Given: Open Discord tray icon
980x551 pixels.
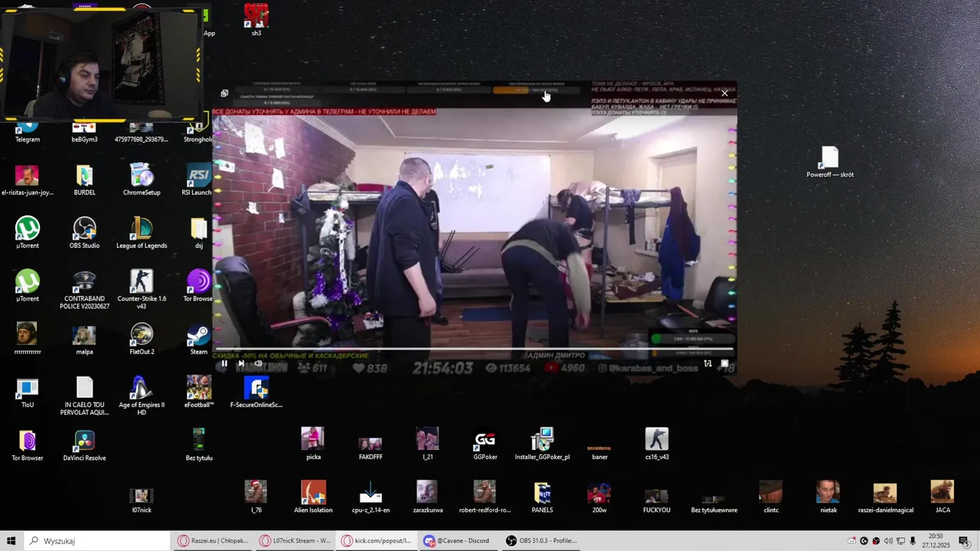Looking at the screenshot, I should tap(851, 541).
